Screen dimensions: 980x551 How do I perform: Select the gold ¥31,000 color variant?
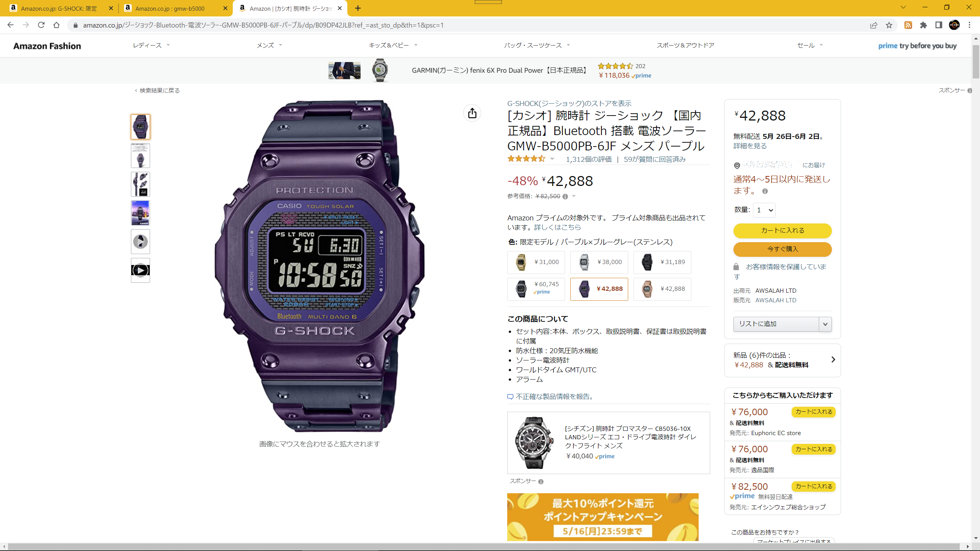[536, 262]
